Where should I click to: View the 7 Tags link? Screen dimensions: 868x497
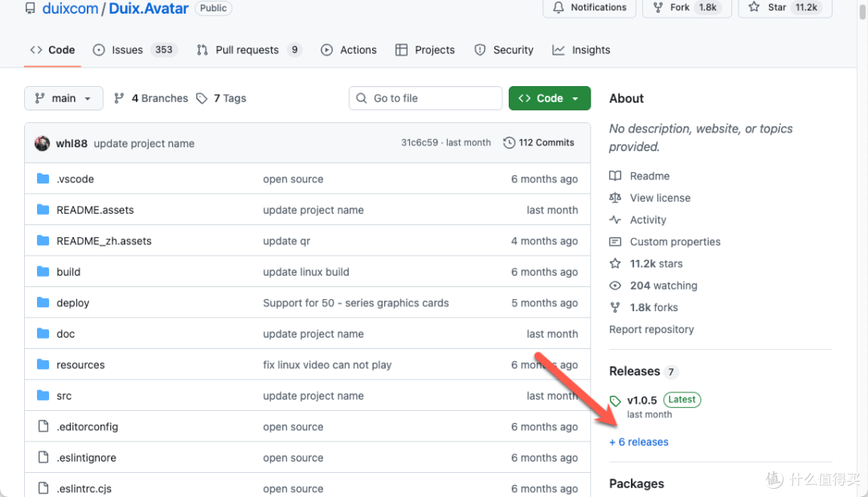222,98
